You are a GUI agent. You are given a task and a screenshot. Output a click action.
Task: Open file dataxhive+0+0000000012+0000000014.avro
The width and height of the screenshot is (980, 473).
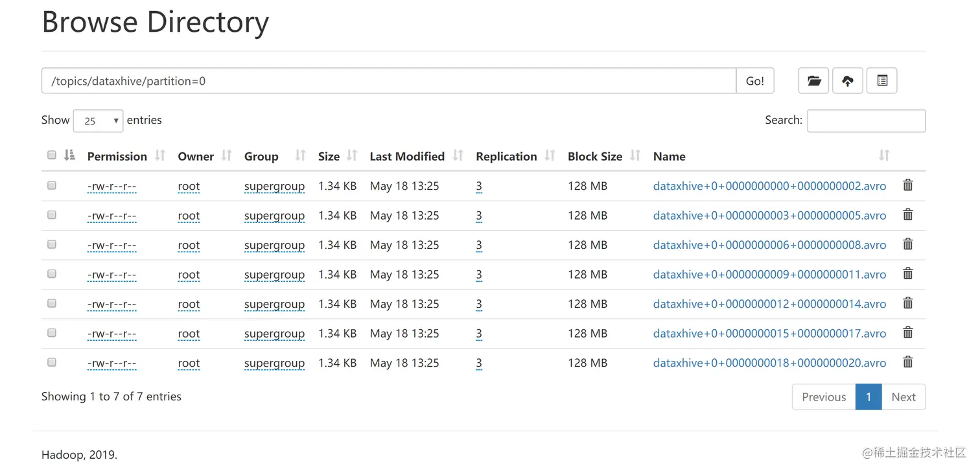[x=769, y=304]
